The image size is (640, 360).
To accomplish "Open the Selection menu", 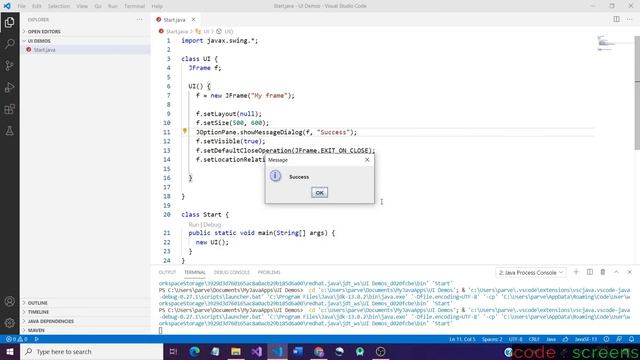I will pos(59,6).
